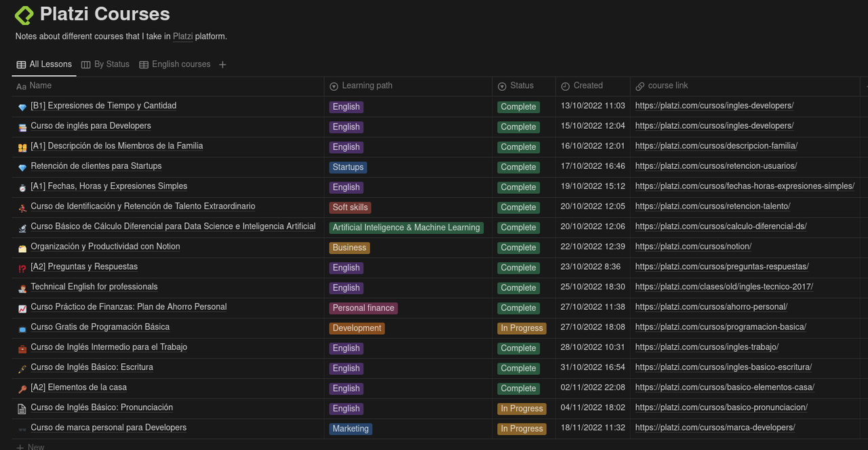Open the page Retención de clientes para Startups
This screenshot has width=868, height=450.
pyautogui.click(x=96, y=167)
